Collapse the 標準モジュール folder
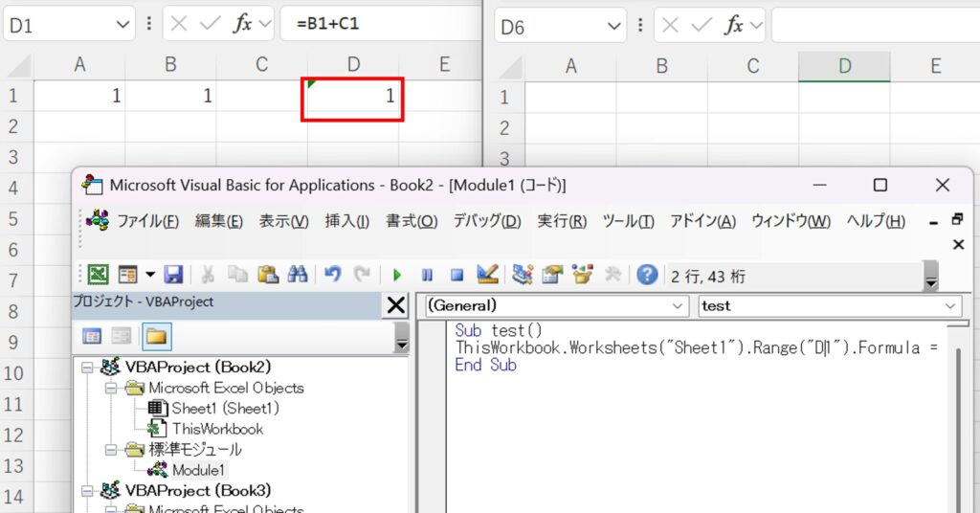This screenshot has height=513, width=980. pos(111,450)
